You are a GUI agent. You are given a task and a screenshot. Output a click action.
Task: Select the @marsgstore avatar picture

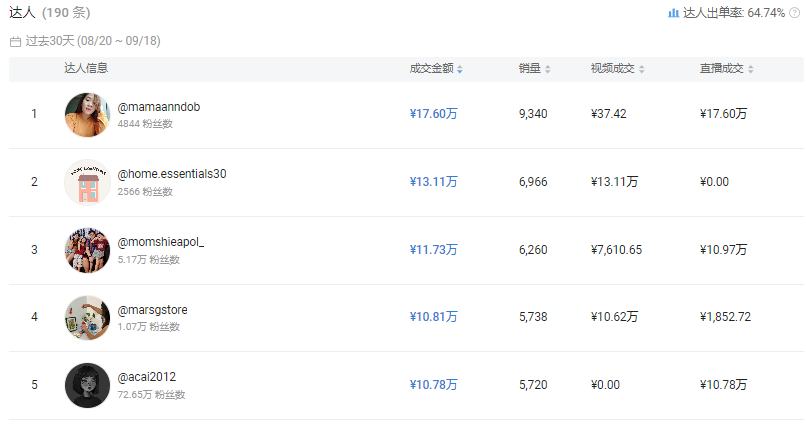(87, 317)
